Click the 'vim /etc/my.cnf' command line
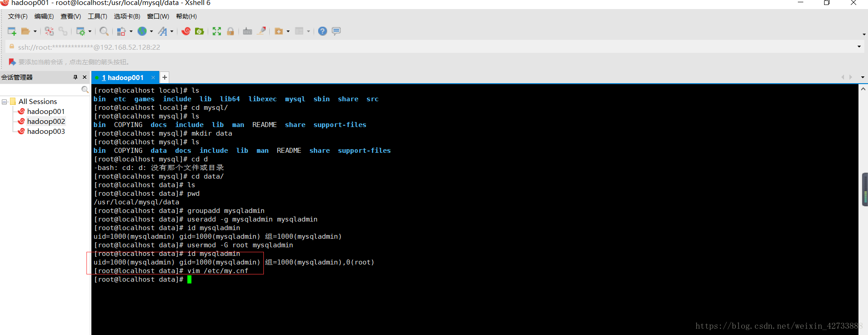Screen dimensions: 868x335 click(x=218, y=271)
